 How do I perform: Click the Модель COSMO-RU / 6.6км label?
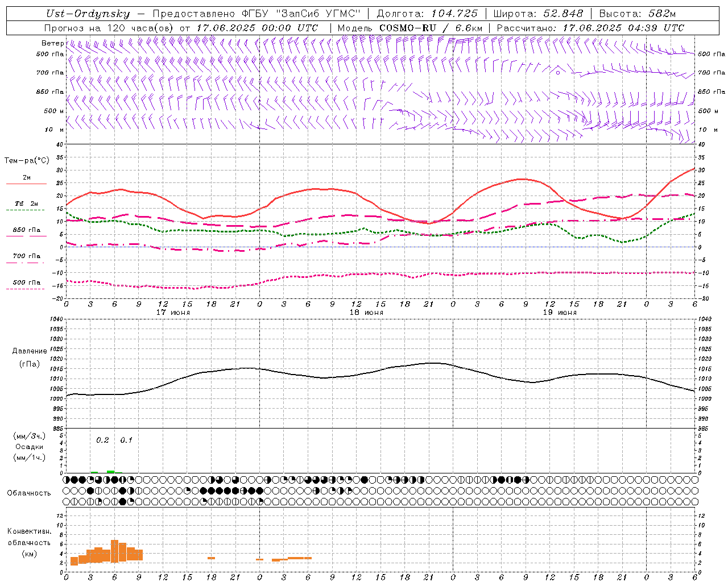click(410, 28)
